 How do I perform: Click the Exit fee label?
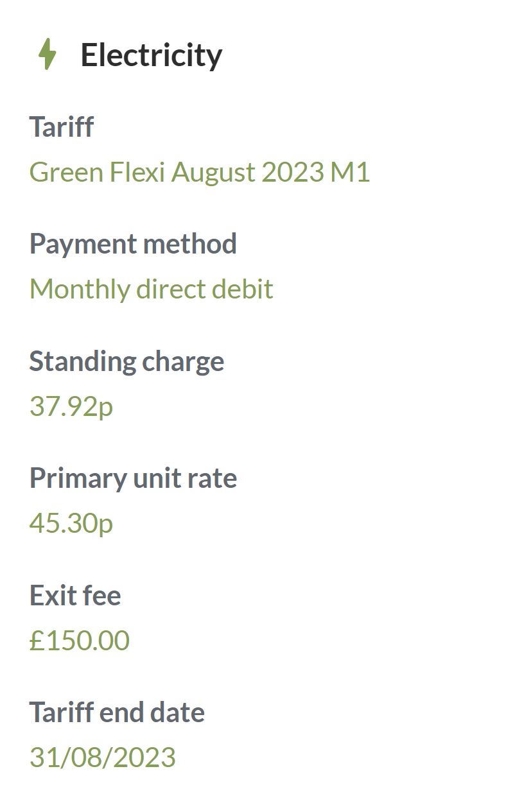[75, 596]
